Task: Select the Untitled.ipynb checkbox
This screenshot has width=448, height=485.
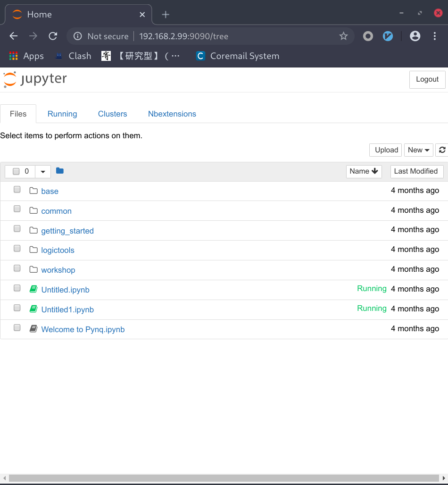Action: [17, 288]
